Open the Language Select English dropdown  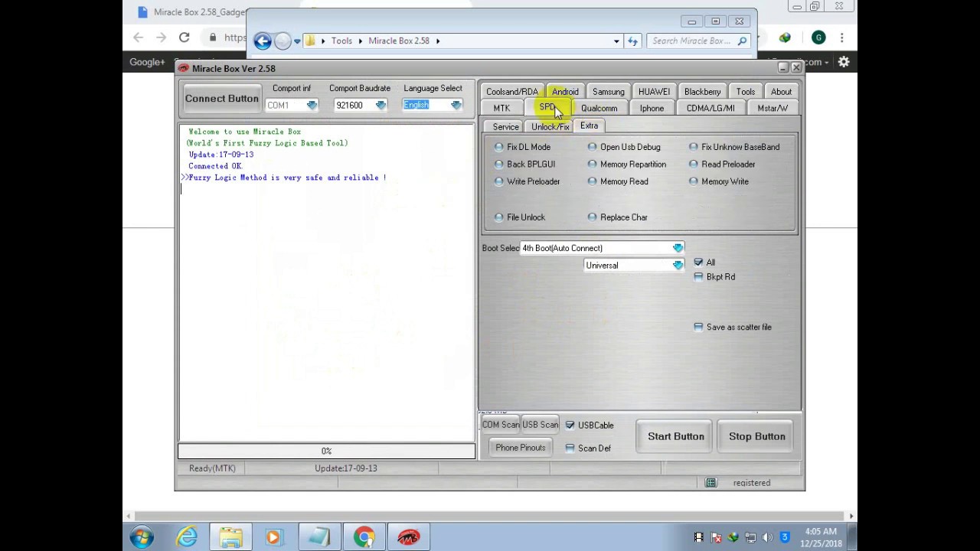coord(456,106)
